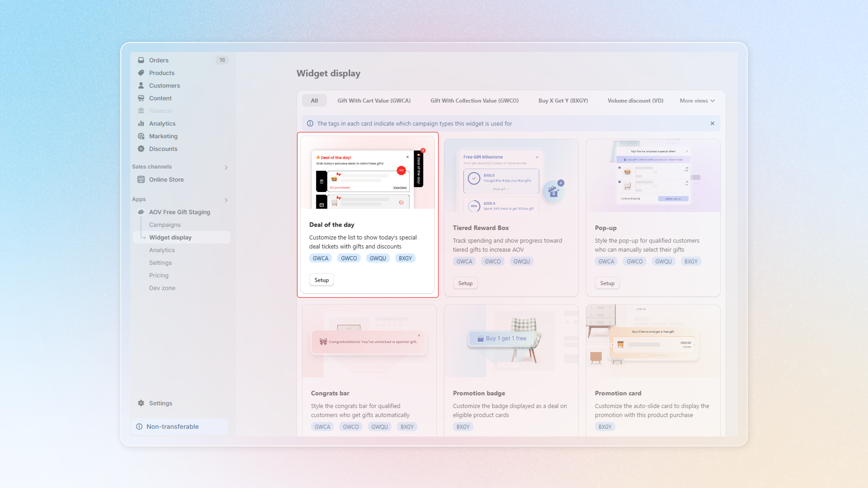Click Setup on Tiered Reward Box card

465,283
